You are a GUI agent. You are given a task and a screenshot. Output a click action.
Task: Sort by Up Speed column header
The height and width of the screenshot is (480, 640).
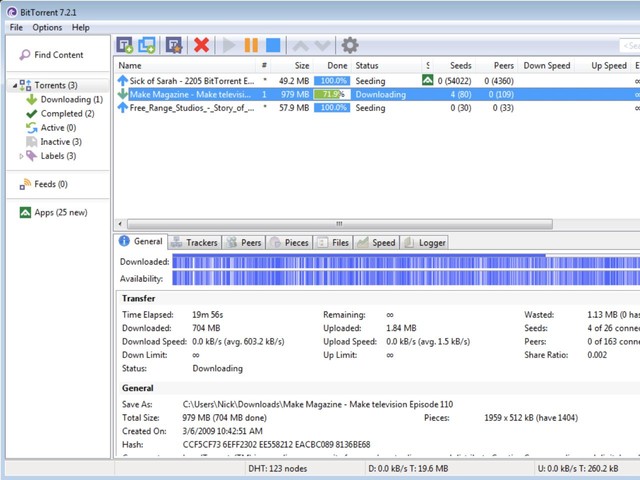(603, 65)
